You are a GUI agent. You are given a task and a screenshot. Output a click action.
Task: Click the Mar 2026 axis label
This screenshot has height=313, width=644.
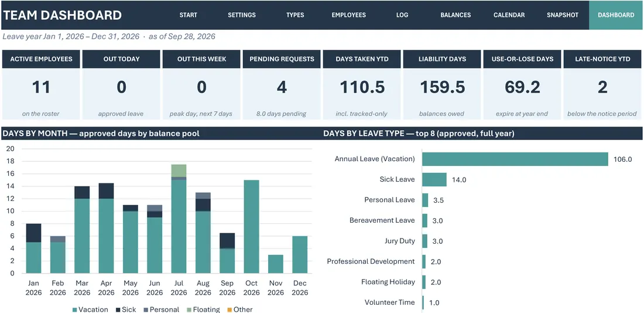[x=82, y=288]
